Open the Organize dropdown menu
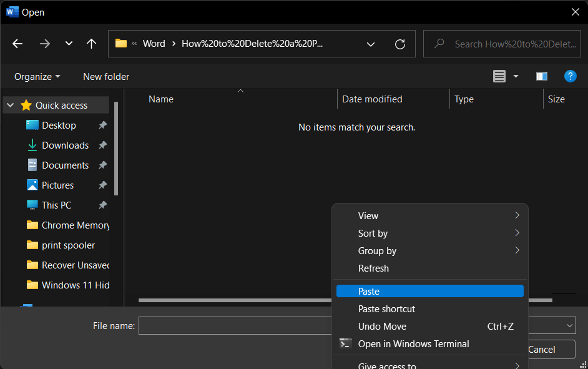 click(36, 76)
